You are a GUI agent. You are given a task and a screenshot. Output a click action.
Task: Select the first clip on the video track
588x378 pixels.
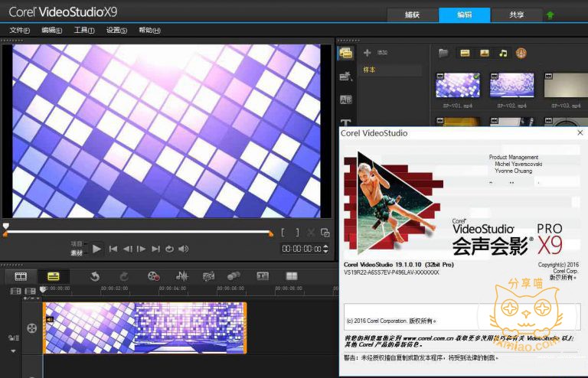[90, 327]
